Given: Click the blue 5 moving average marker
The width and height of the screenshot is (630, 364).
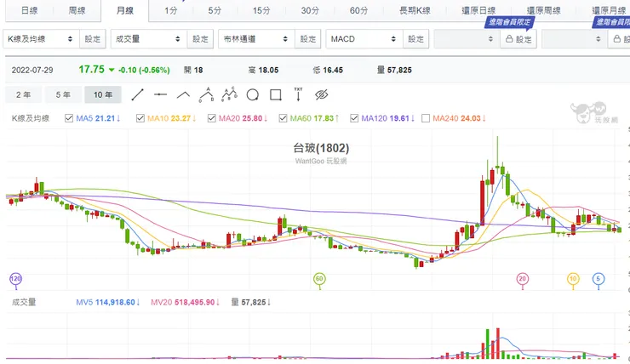Looking at the screenshot, I should point(598,279).
